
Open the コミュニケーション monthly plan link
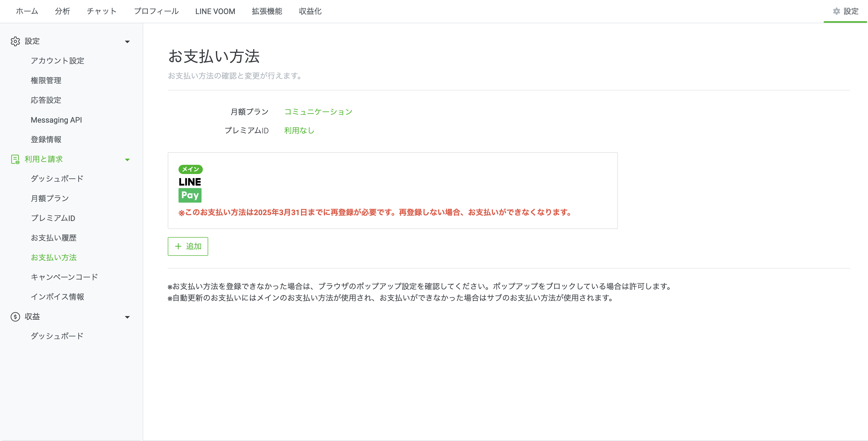318,112
